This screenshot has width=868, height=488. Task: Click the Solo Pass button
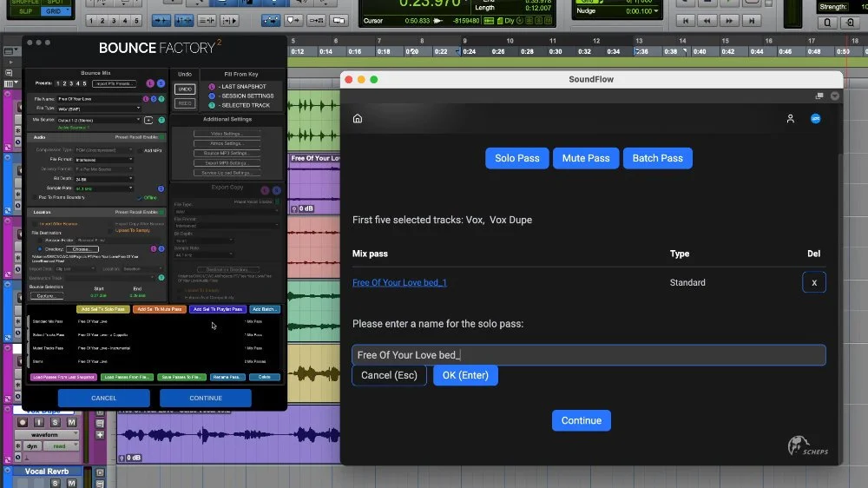point(517,158)
